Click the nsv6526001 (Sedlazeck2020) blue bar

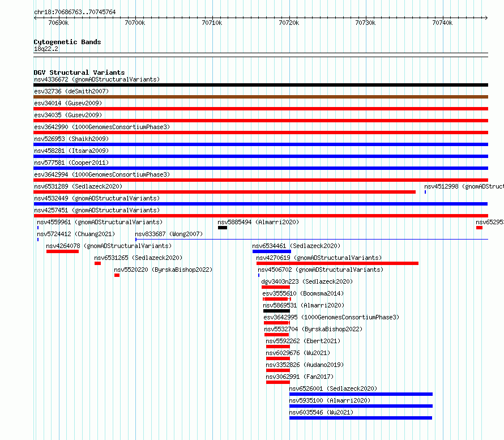click(361, 394)
